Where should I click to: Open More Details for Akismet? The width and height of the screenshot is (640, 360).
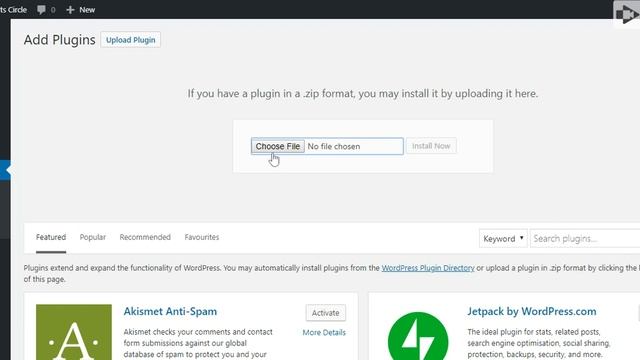324,333
